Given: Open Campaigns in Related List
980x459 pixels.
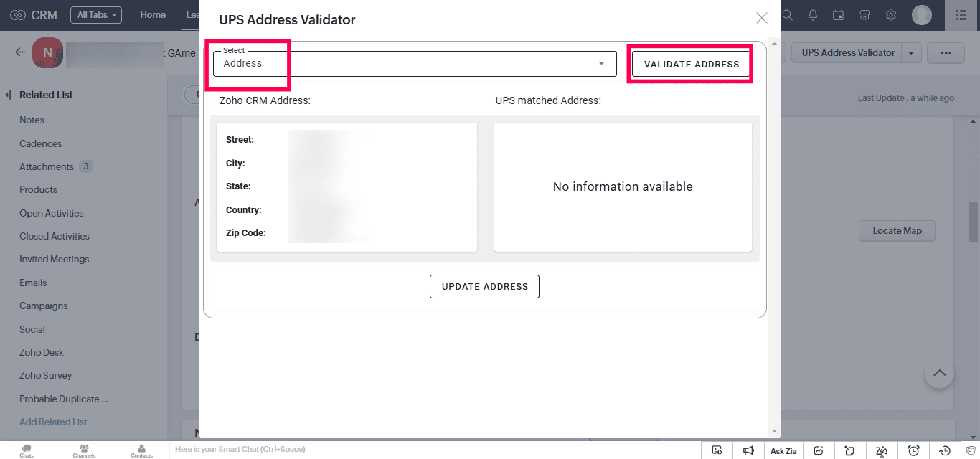Looking at the screenshot, I should [44, 306].
